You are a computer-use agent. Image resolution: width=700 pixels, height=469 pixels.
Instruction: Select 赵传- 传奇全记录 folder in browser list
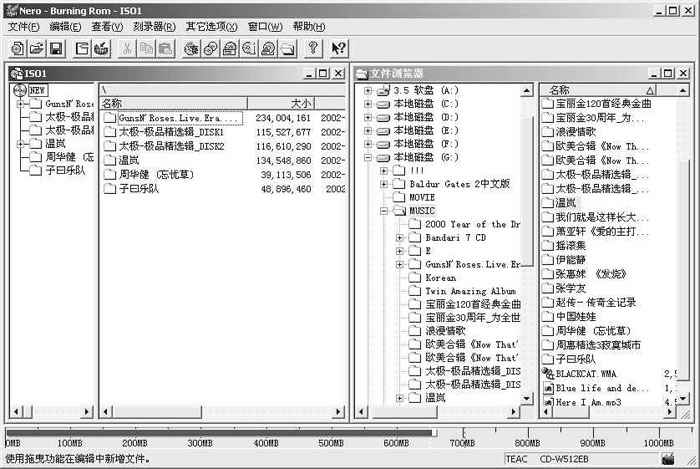tap(589, 303)
